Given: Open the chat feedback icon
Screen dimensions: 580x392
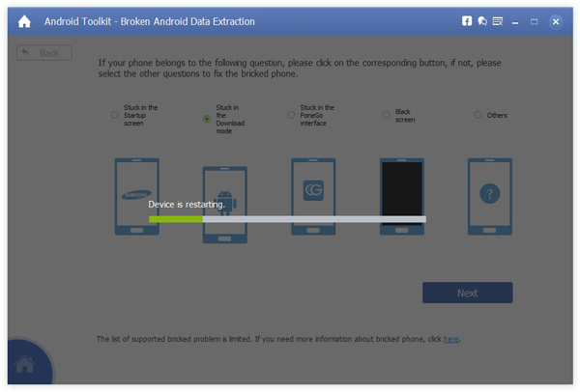Looking at the screenshot, I should (x=481, y=20).
